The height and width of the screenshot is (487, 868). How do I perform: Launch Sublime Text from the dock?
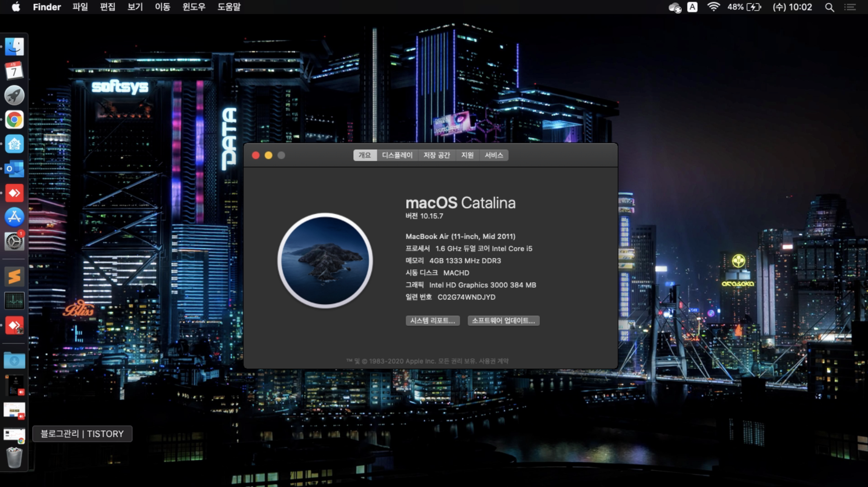click(14, 277)
